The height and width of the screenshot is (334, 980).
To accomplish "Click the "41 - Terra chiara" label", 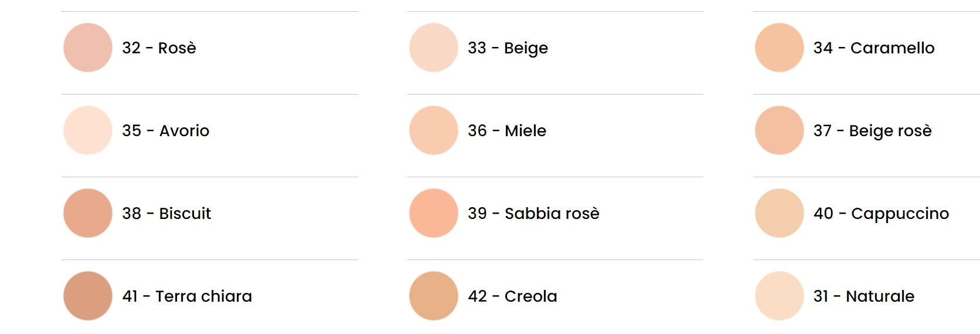I will (187, 296).
